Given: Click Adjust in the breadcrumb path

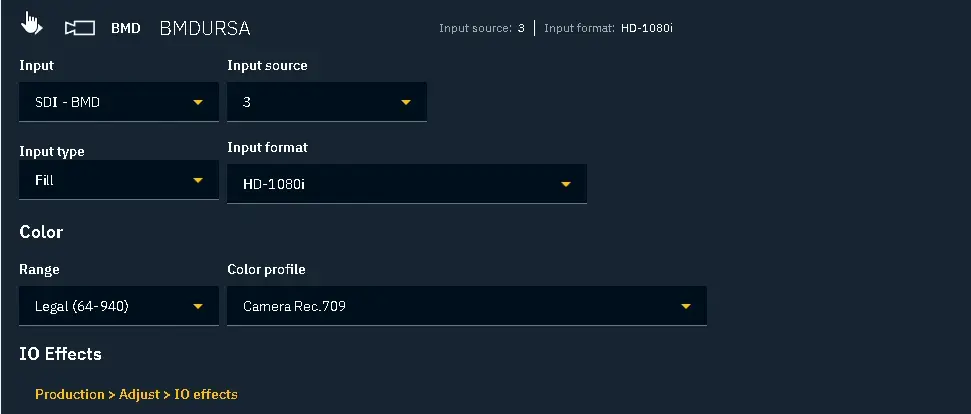Looking at the screenshot, I should (139, 394).
